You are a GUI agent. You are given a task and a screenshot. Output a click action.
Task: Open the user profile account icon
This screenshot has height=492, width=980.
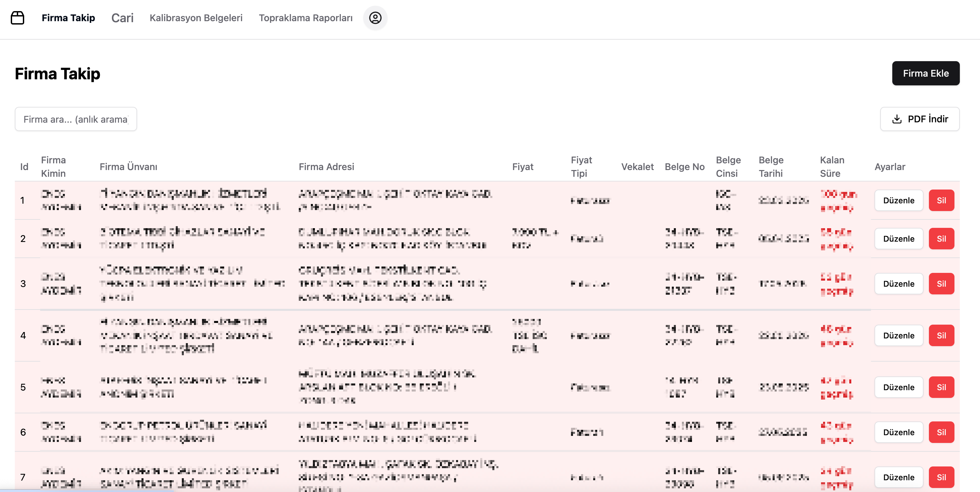375,18
